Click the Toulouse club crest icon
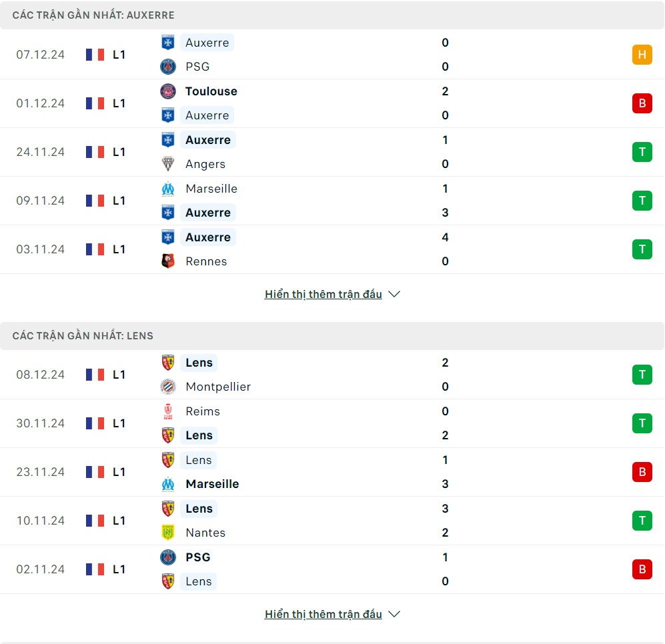Image resolution: width=665 pixels, height=644 pixels. click(x=168, y=91)
